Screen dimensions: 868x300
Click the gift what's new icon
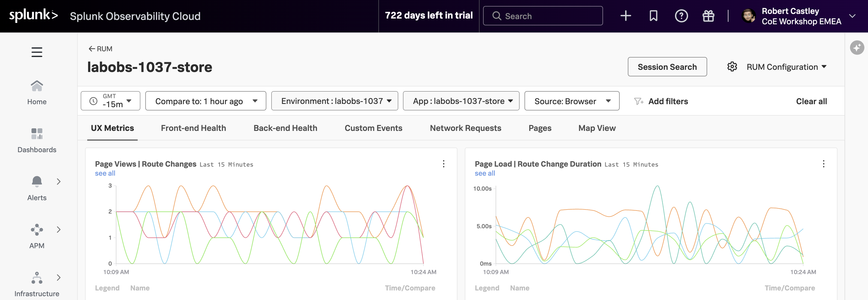click(x=708, y=16)
